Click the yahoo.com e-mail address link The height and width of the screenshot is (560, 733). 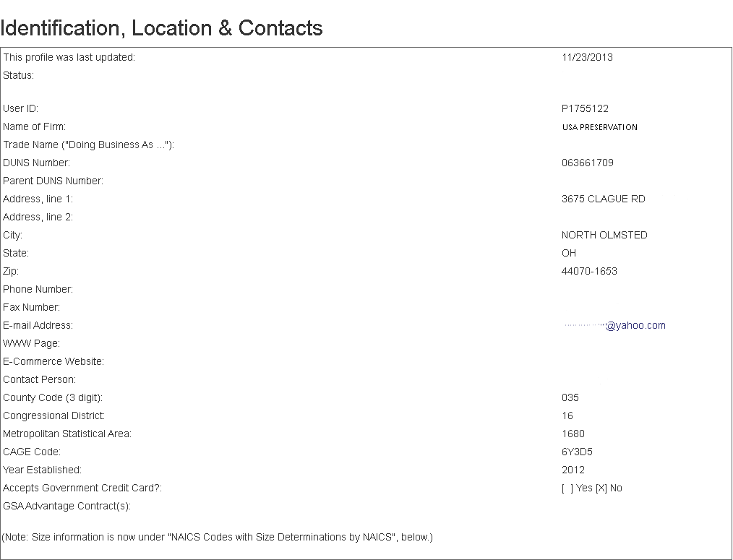coord(635,325)
